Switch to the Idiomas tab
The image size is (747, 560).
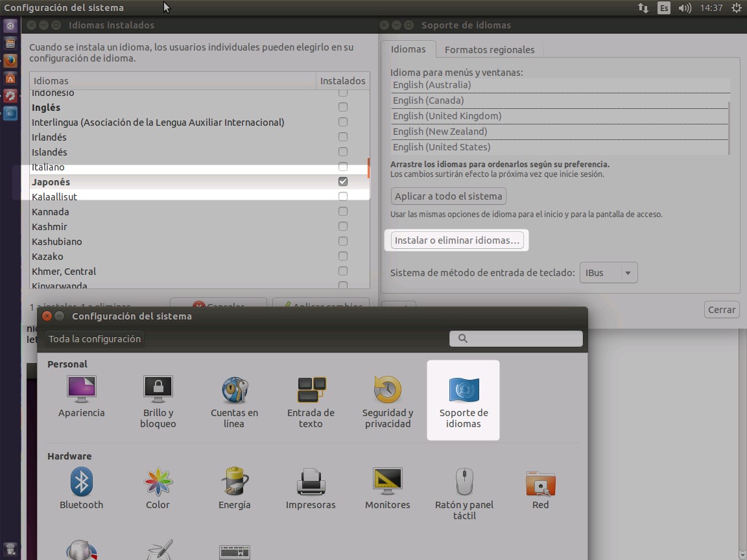pyautogui.click(x=409, y=49)
